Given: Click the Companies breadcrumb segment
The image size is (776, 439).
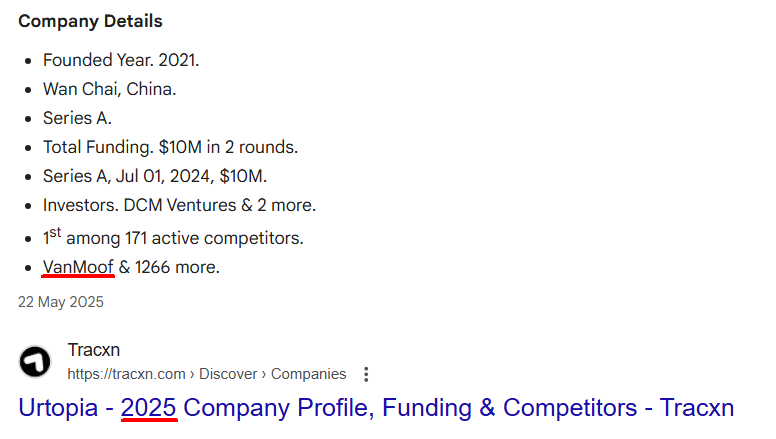Looking at the screenshot, I should [x=310, y=374].
